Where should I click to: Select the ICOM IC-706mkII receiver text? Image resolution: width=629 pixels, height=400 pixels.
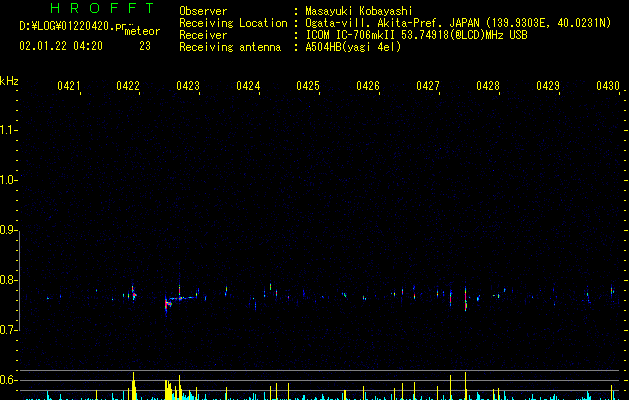tap(416, 35)
